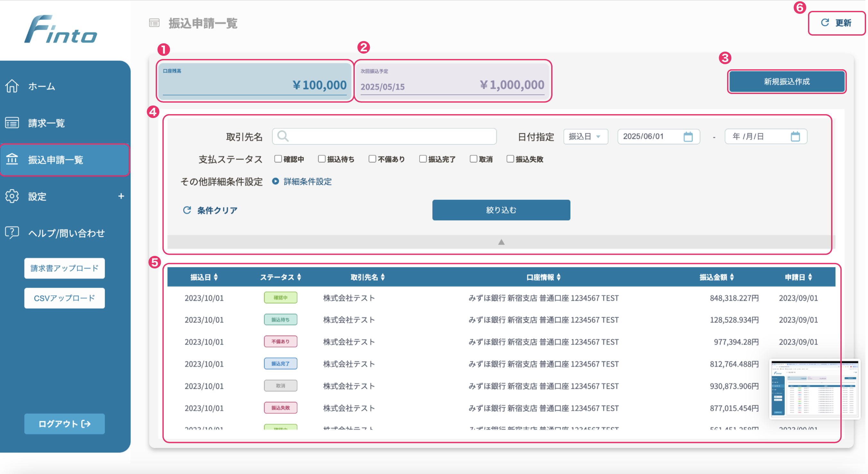Expand 設定 menu with plus sign
The height and width of the screenshot is (474, 868).
point(121,196)
